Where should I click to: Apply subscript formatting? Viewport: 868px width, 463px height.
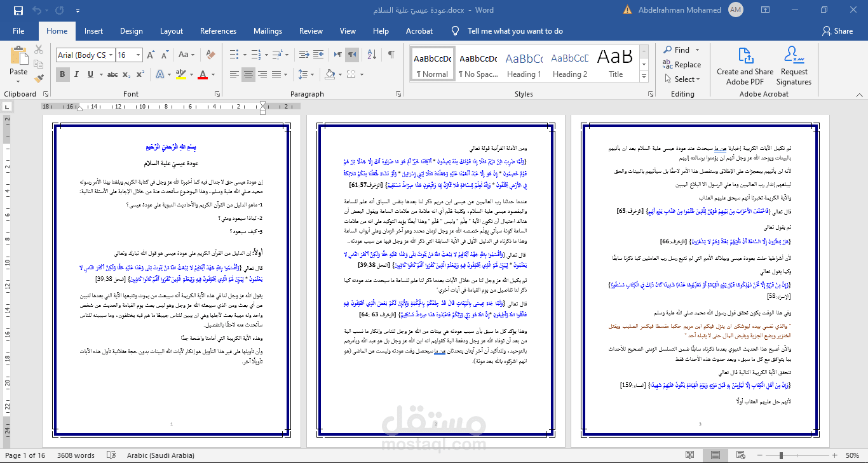[127, 74]
